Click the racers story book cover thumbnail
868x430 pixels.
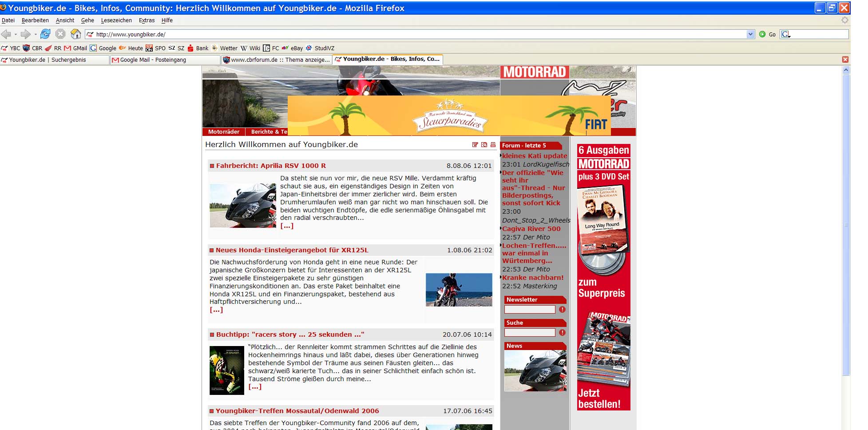point(227,370)
